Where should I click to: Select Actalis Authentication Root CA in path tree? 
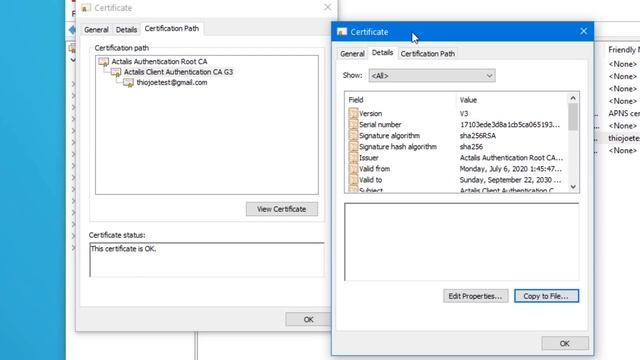pyautogui.click(x=159, y=62)
